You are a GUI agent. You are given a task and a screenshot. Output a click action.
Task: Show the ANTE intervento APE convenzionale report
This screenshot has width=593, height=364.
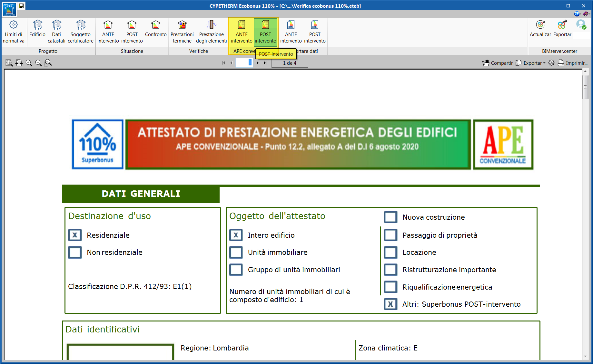[242, 32]
